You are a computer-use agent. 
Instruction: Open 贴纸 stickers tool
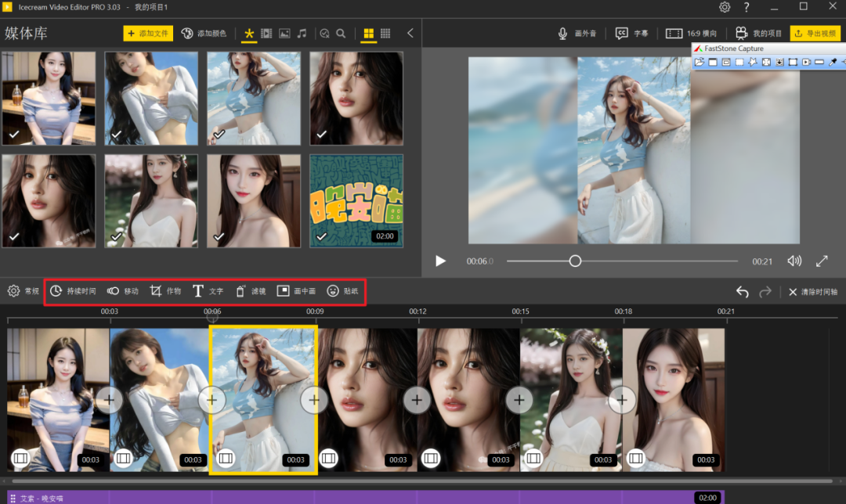coord(342,291)
